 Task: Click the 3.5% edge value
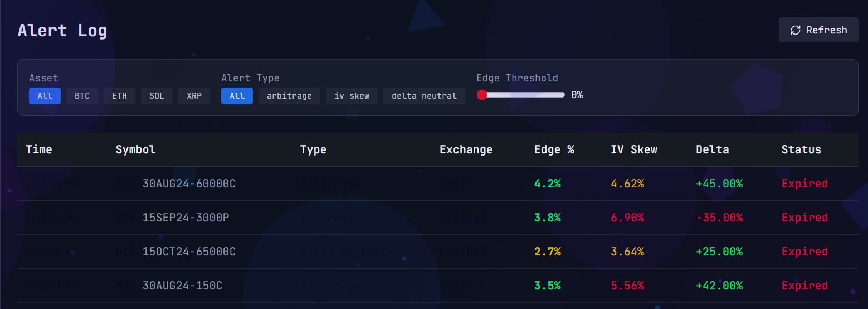(547, 286)
